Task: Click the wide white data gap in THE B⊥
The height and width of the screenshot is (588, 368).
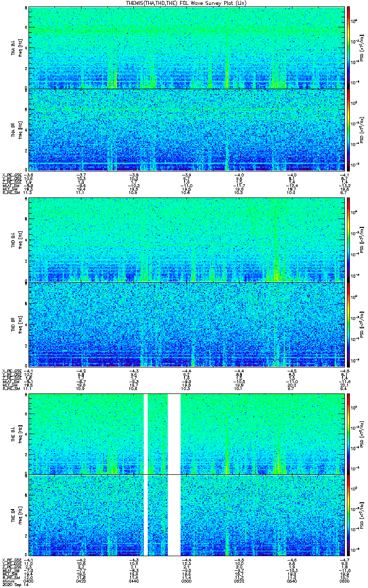Action: (x=174, y=434)
